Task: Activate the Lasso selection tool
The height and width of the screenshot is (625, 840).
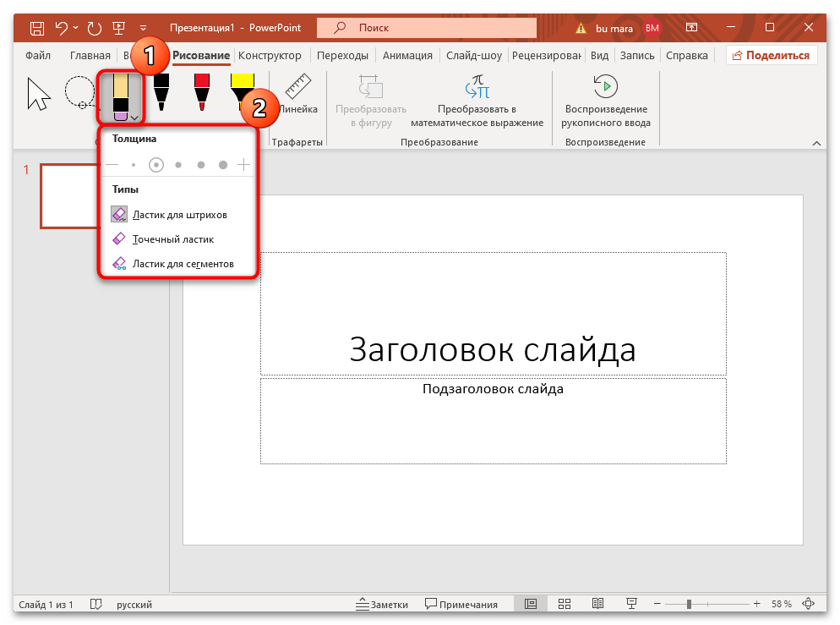Action: [80, 93]
